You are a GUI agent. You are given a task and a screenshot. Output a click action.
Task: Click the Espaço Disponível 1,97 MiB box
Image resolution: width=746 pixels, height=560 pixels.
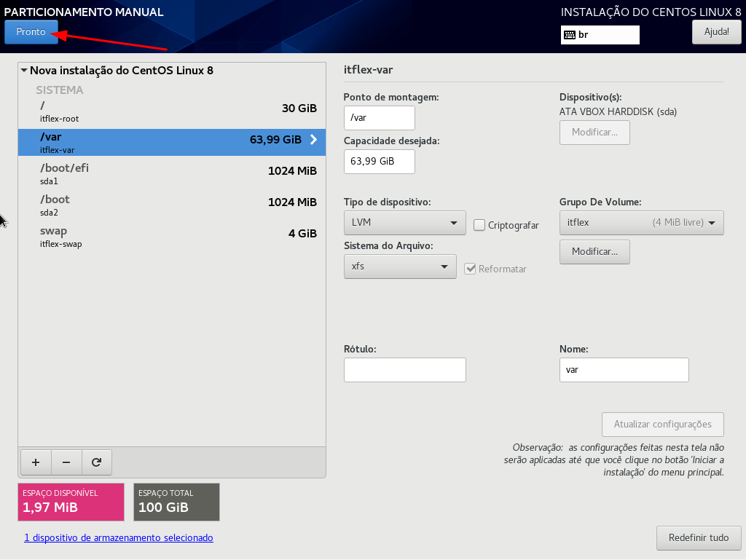(71, 502)
